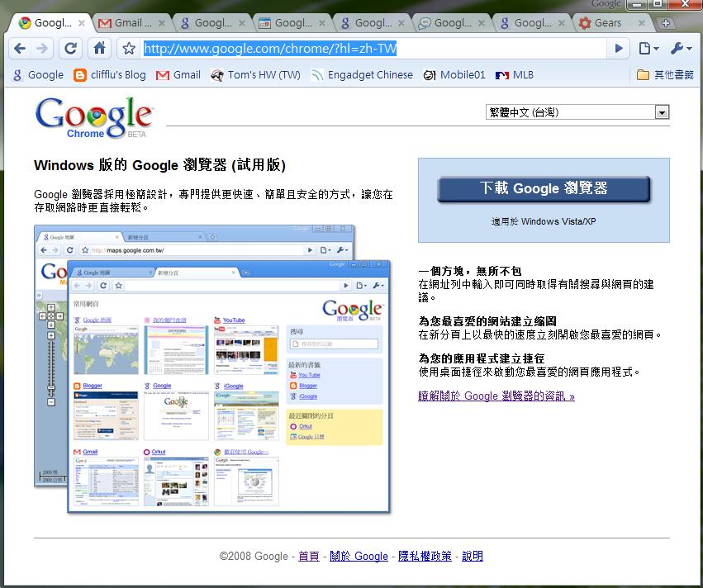Open the 說明 footer link

[x=473, y=556]
